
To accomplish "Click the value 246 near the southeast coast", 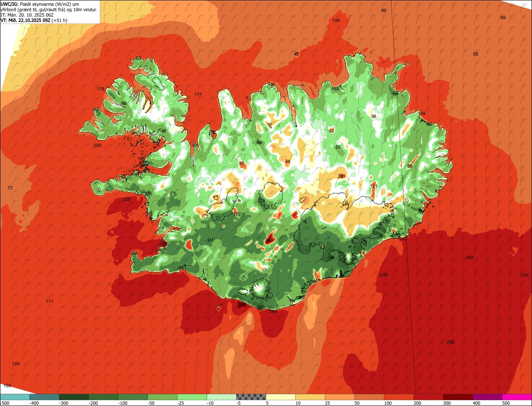I will [402, 239].
